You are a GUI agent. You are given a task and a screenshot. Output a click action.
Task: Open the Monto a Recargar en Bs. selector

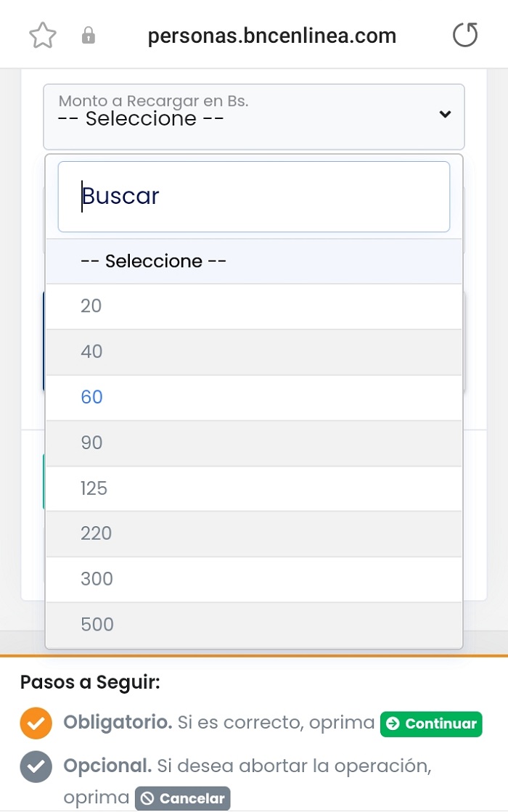click(x=254, y=117)
